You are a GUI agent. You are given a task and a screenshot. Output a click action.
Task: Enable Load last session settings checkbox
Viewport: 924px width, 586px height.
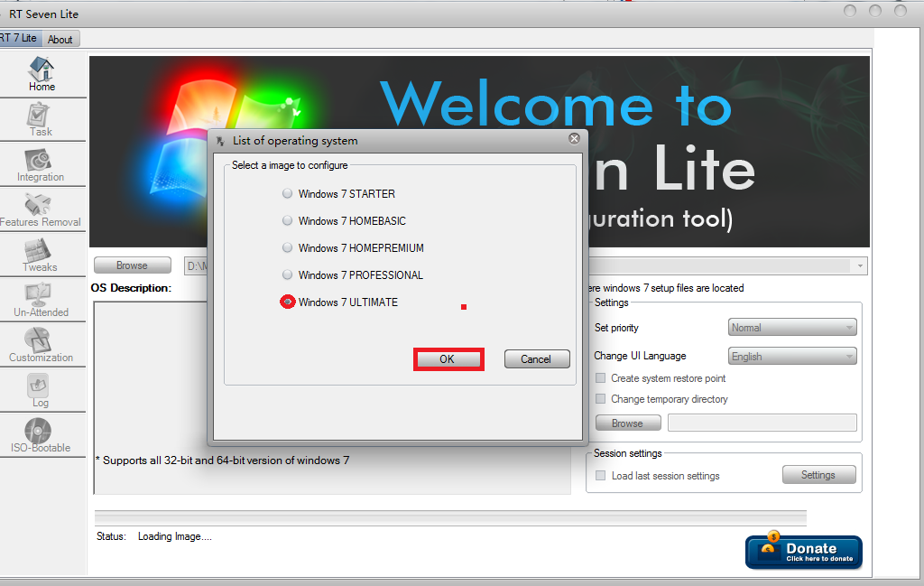tap(600, 475)
